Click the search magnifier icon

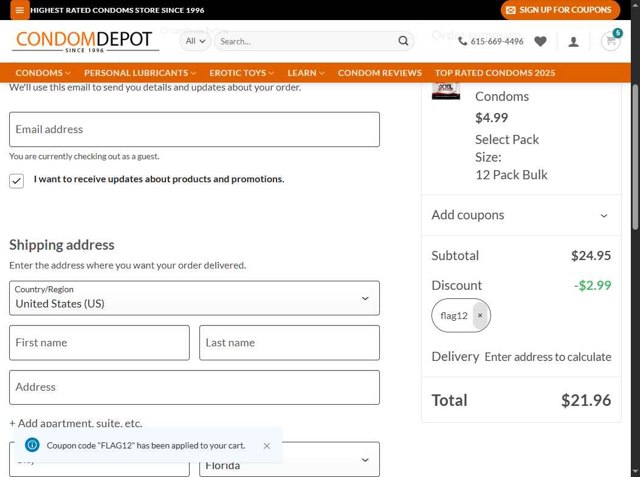(403, 41)
